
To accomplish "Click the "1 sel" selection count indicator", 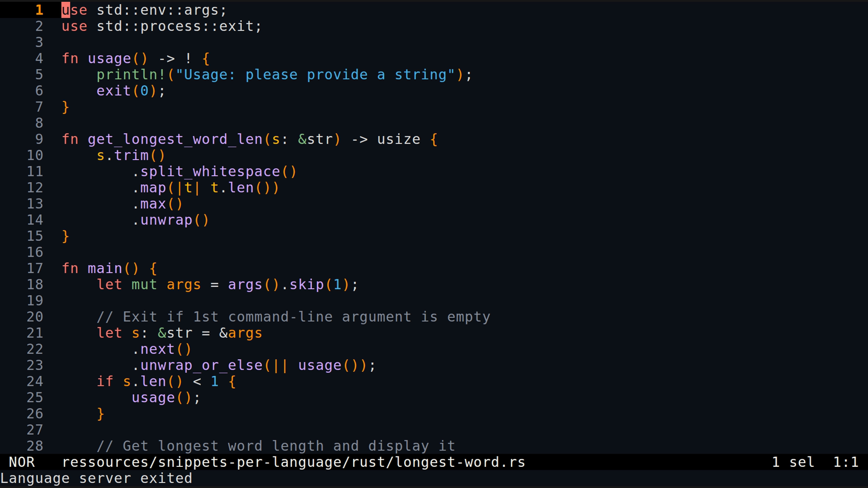I will coord(793,462).
